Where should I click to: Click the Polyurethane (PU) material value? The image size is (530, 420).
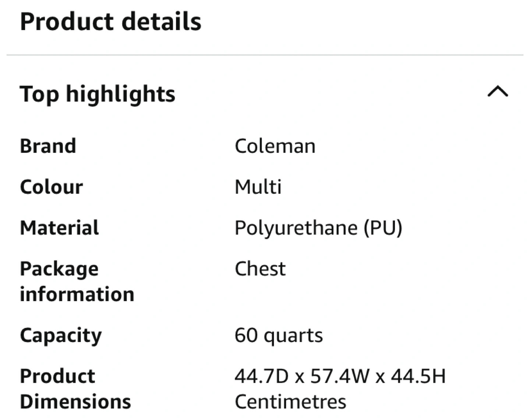(x=318, y=228)
